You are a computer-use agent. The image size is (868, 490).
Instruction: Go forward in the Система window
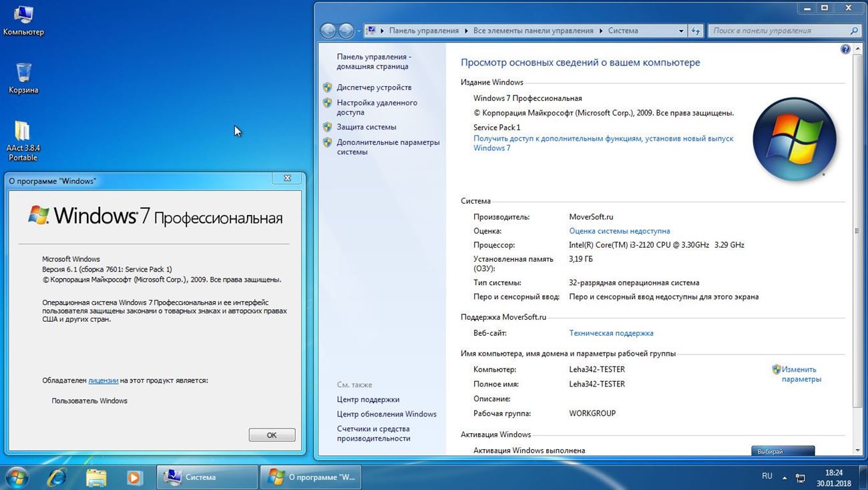(x=346, y=31)
